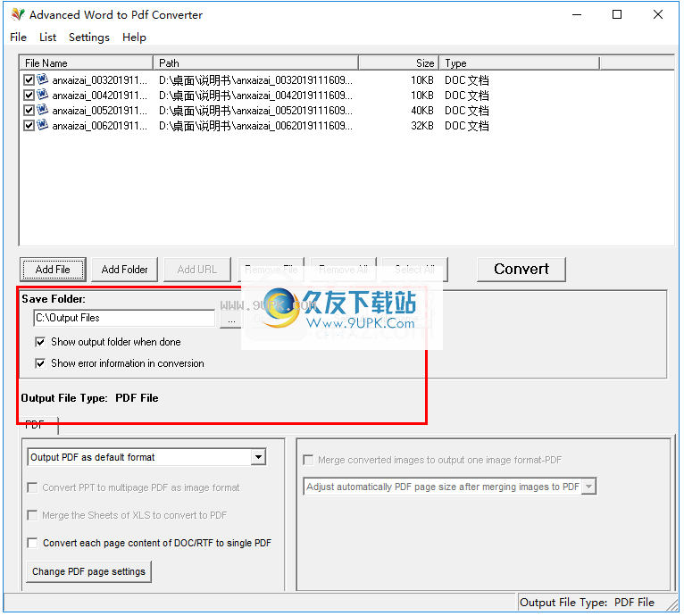Click the Save Folder path input field
Viewport: 684px width, 616px height.
124,319
